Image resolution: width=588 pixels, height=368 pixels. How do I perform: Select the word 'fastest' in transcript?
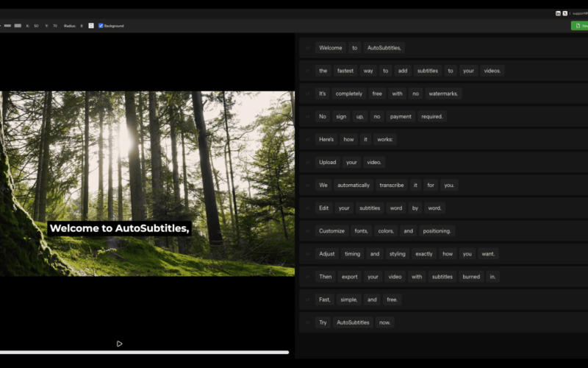pyautogui.click(x=345, y=71)
